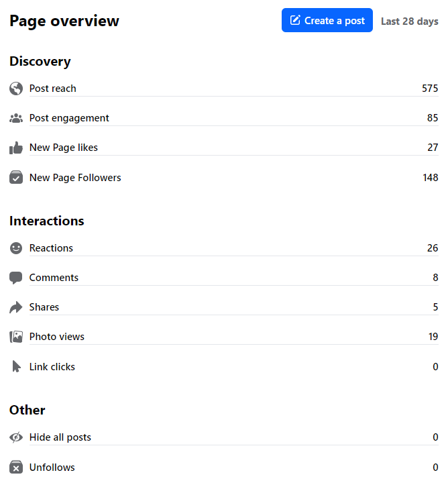Click the Photo views image icon

tap(16, 337)
